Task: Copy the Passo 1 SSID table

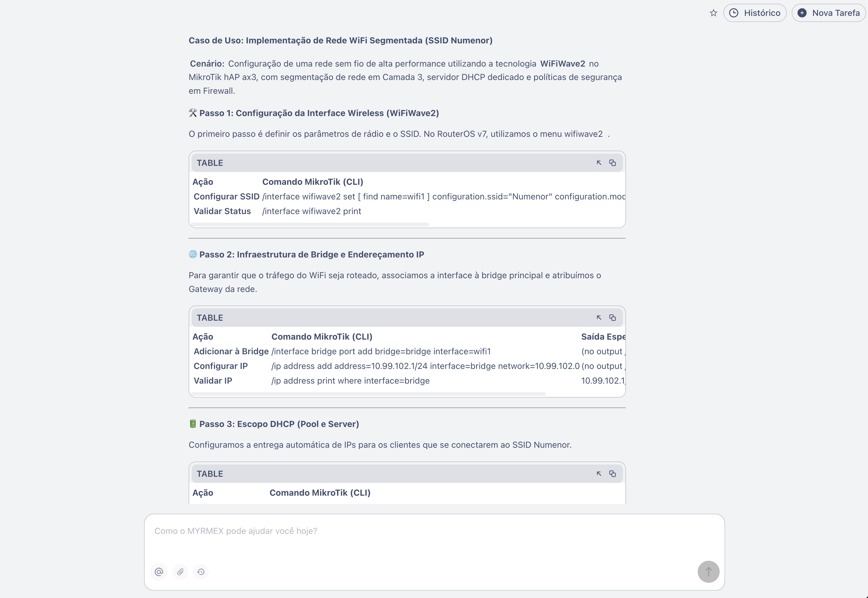Action: pos(613,162)
